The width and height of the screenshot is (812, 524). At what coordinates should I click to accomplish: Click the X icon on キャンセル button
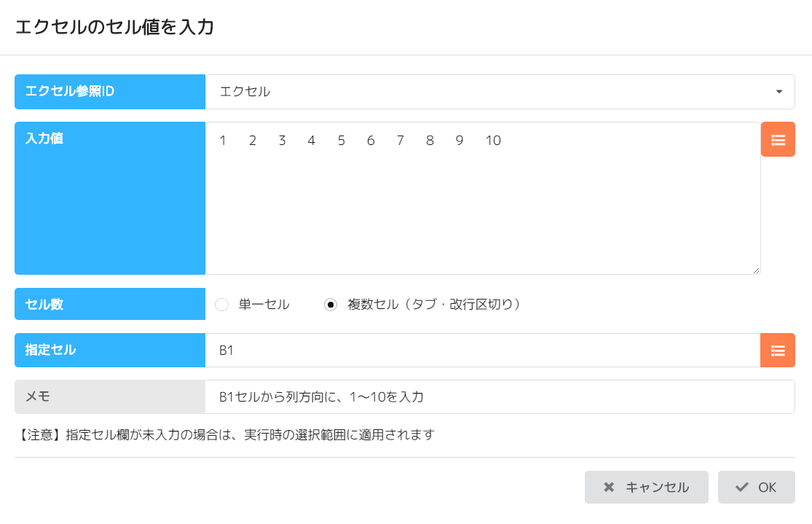(x=609, y=488)
